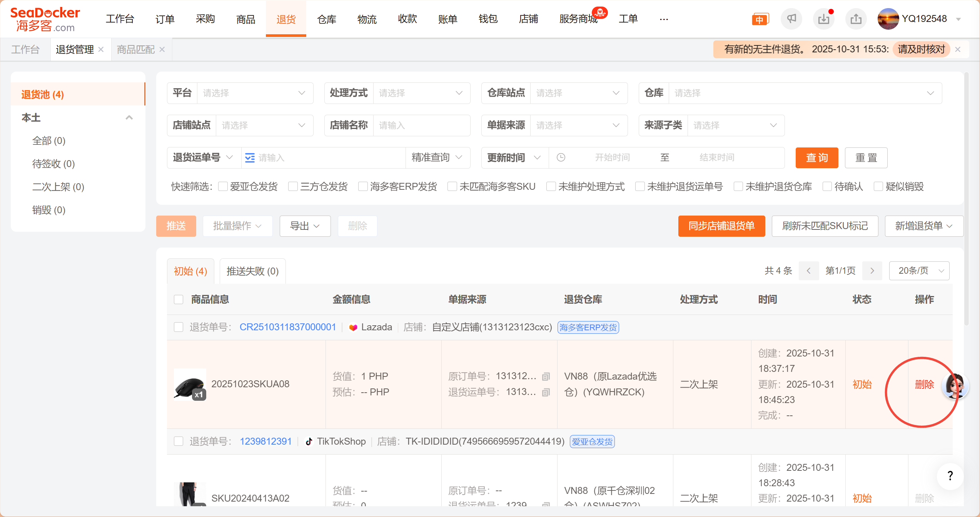
Task: Open the 平台 platform dropdown
Action: coord(255,93)
